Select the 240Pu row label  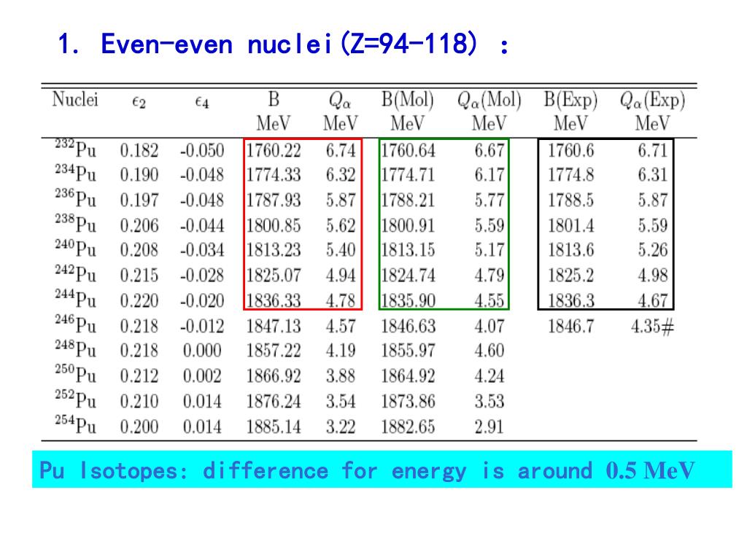tap(75, 248)
